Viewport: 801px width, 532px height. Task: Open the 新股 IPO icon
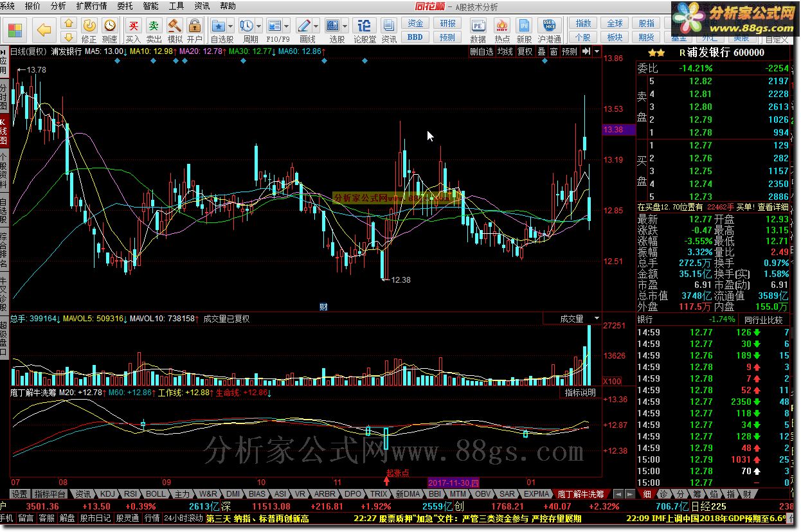point(525,30)
